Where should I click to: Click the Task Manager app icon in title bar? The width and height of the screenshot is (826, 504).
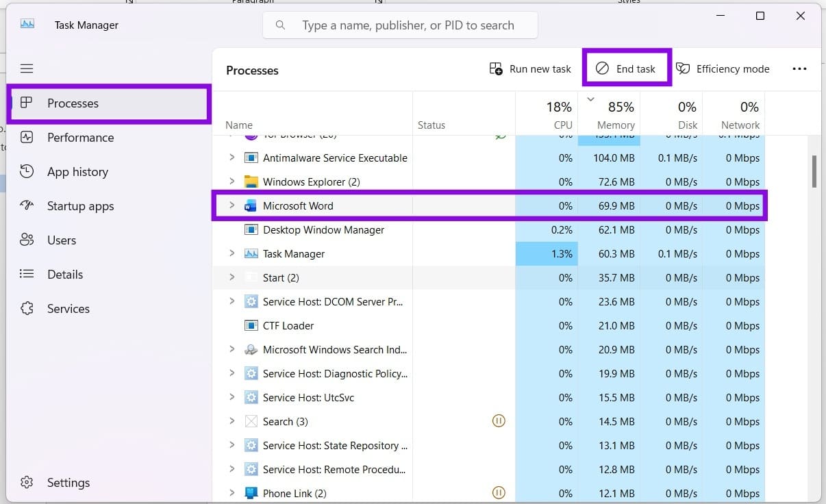(27, 24)
